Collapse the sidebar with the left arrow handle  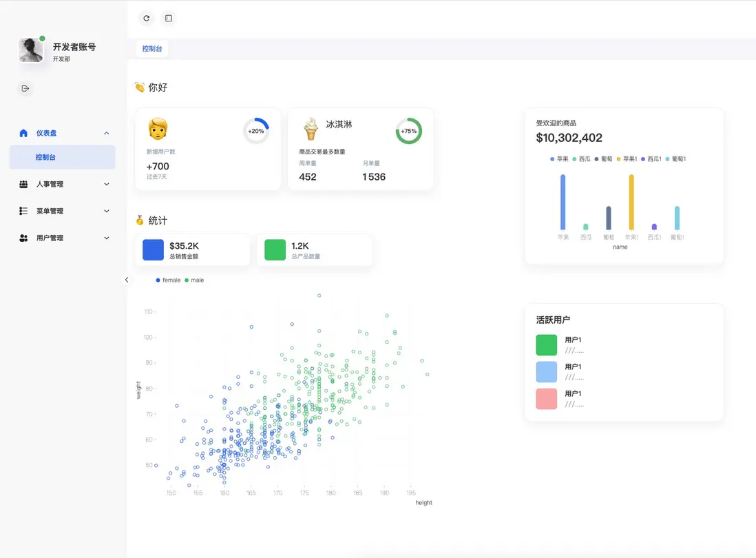(126, 280)
